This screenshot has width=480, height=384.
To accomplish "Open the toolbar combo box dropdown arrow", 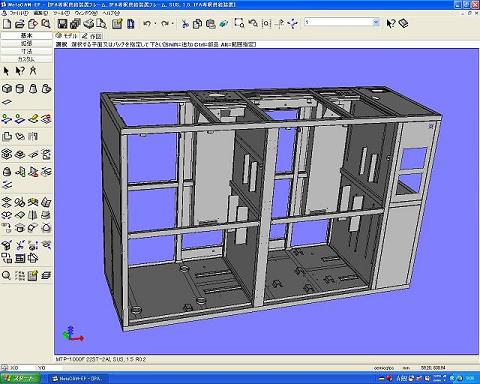I will [x=376, y=22].
